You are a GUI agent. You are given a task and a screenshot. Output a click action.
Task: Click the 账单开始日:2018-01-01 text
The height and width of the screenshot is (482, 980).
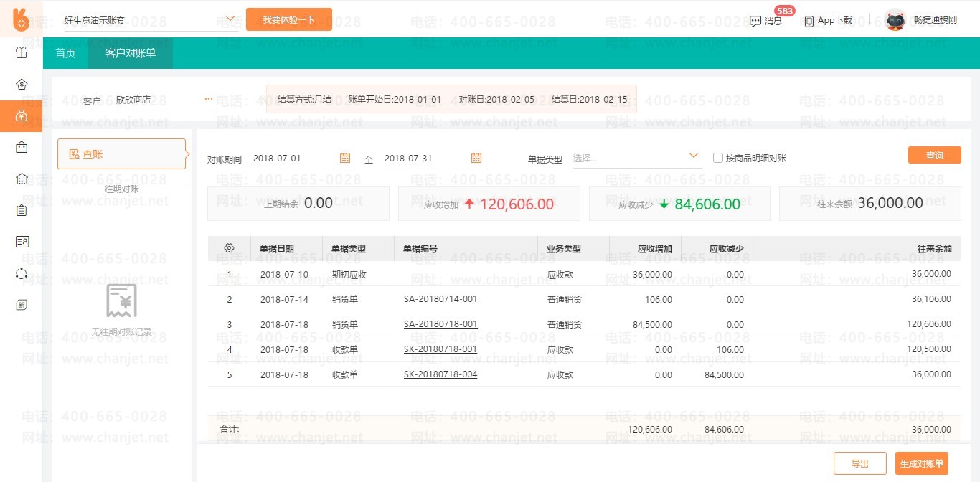(x=395, y=99)
